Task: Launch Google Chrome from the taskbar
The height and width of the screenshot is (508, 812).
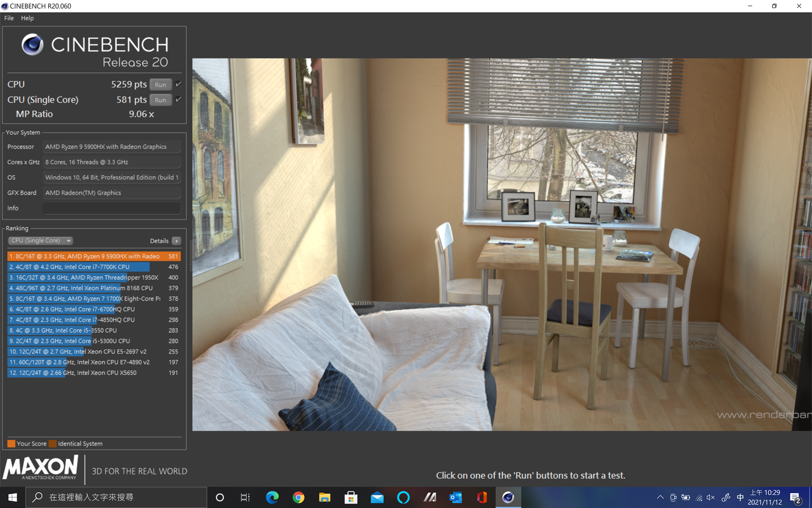Action: click(298, 497)
